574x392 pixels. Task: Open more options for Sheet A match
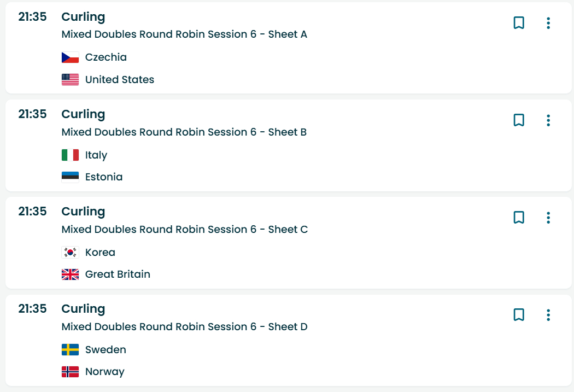(x=548, y=23)
